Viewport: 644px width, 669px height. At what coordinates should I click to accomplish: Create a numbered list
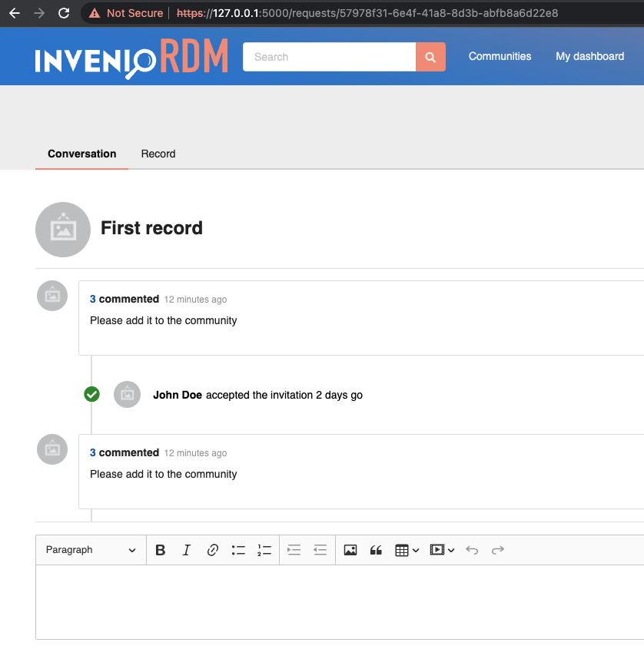point(264,550)
